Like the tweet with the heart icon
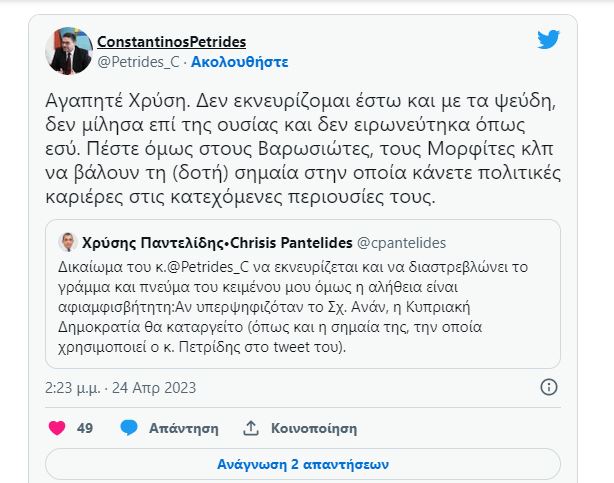The image size is (614, 483). click(57, 427)
